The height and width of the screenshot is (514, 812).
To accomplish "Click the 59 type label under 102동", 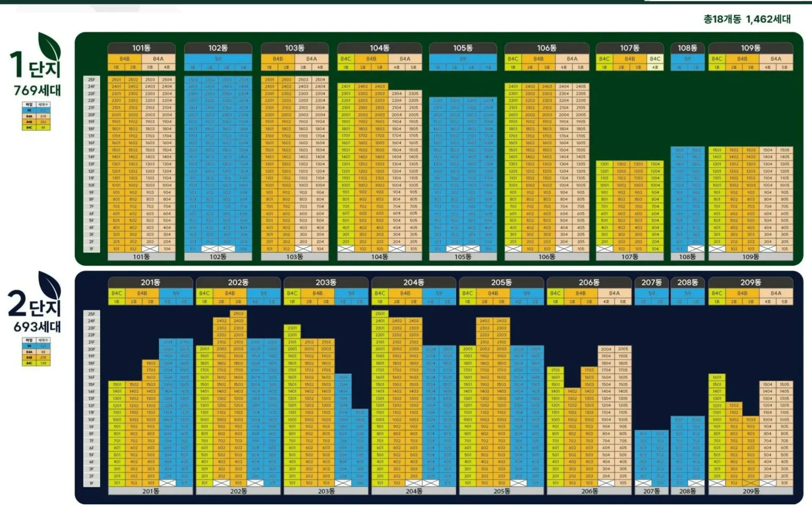I will coord(218,59).
